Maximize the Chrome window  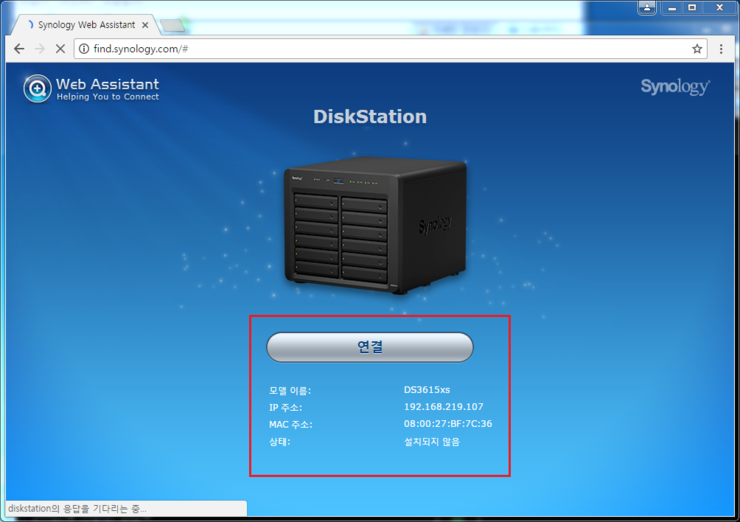[x=692, y=8]
